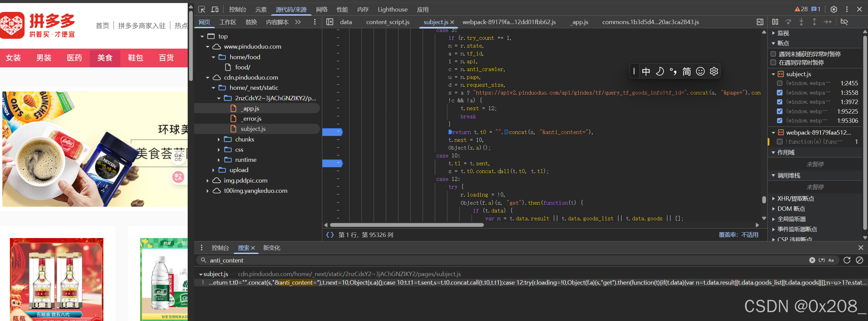Open DevTools settings gear

[834, 9]
